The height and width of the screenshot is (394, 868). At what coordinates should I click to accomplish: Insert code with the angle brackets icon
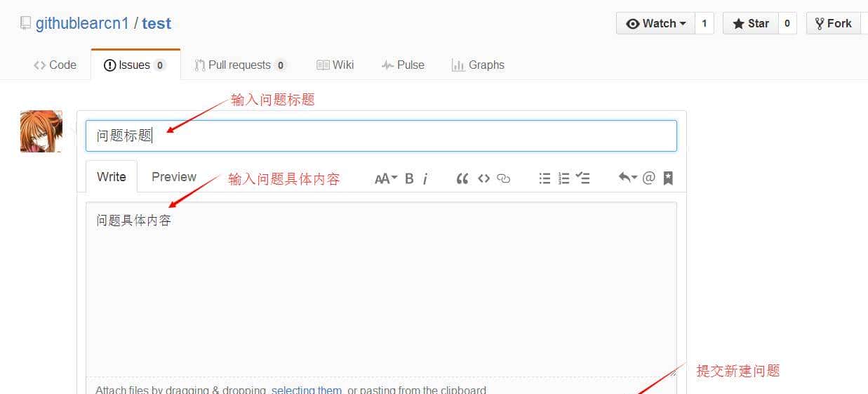(483, 178)
